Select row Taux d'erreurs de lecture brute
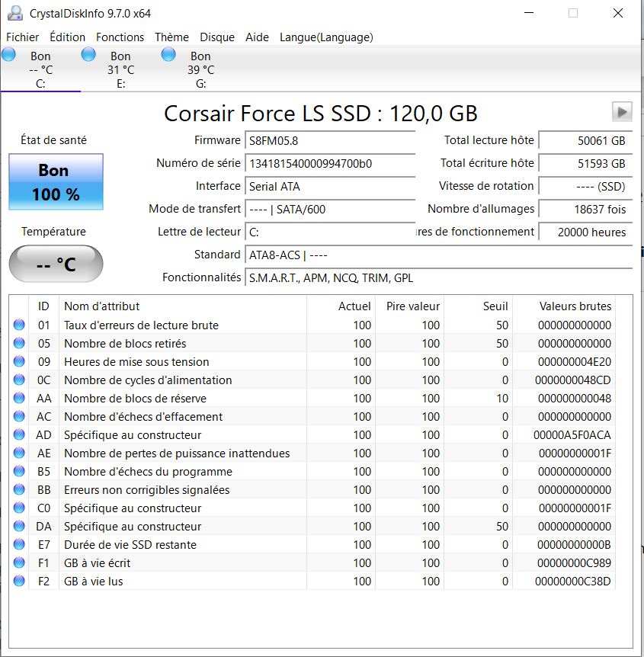Image resolution: width=644 pixels, height=657 pixels. [312, 325]
